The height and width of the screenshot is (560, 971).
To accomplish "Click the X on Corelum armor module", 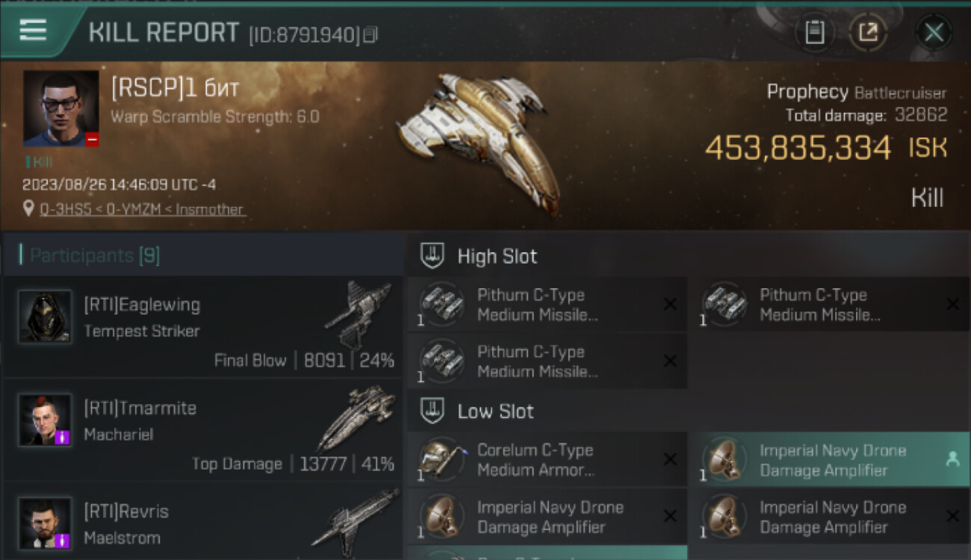I will [x=670, y=460].
